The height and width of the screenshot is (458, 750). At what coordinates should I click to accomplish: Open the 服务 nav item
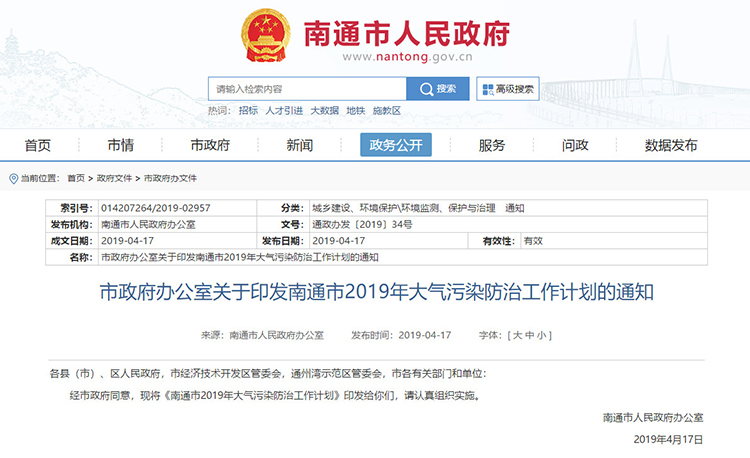(492, 145)
